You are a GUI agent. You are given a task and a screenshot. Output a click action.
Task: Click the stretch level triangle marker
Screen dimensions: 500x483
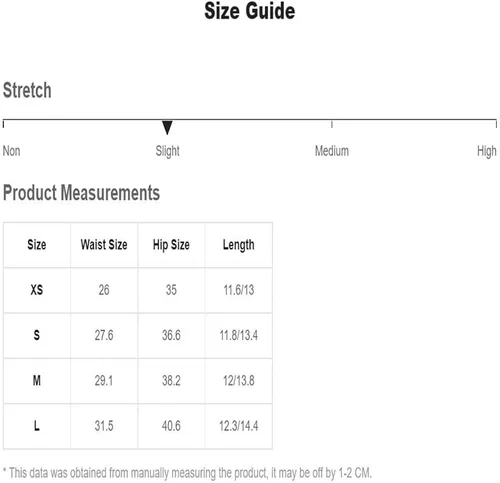(167, 128)
